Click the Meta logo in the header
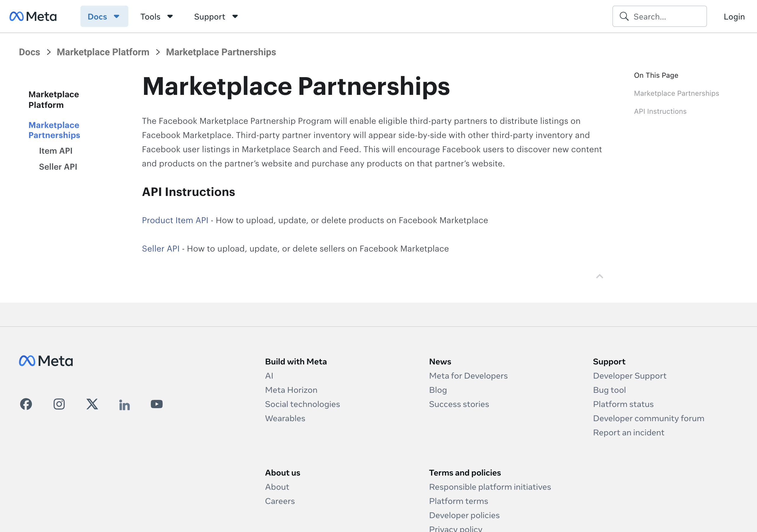 [33, 17]
